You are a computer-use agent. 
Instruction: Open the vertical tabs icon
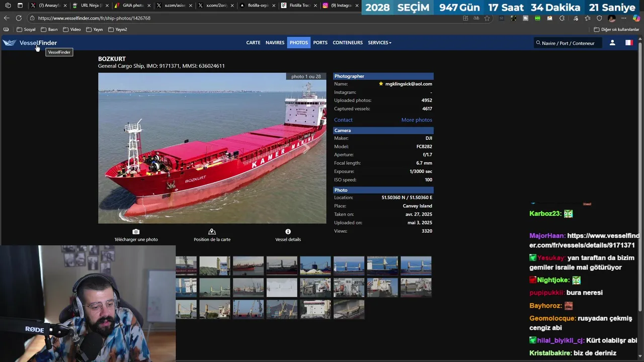coord(20,6)
